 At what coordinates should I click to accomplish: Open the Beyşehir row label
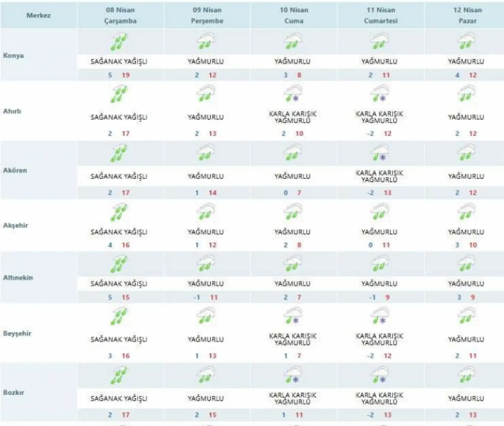pos(17,333)
